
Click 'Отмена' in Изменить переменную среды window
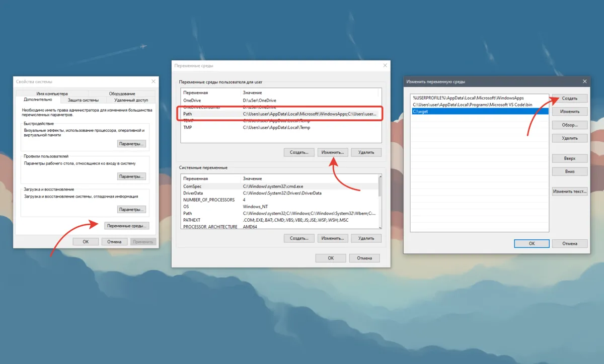pyautogui.click(x=570, y=243)
